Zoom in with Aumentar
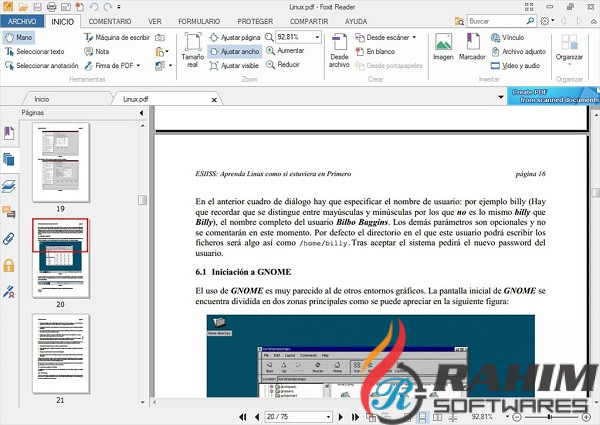600x425 pixels. [x=285, y=50]
